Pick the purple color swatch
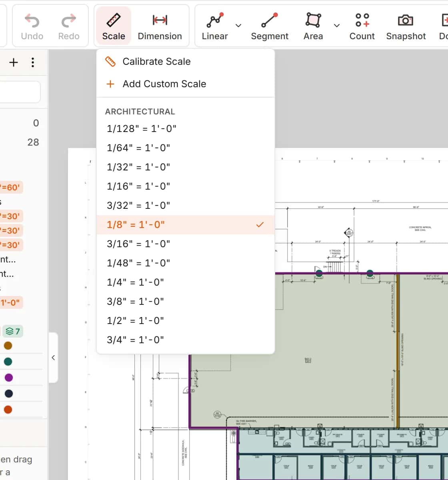 pyautogui.click(x=8, y=378)
